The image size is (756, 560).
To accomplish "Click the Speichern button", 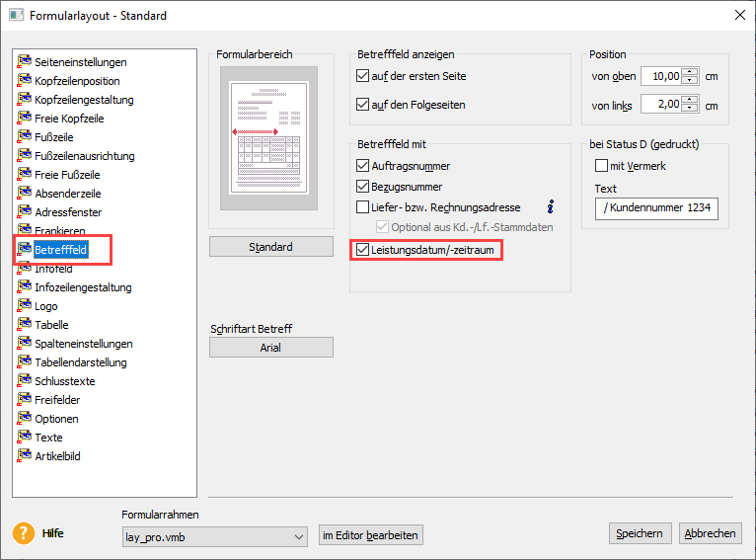I will click(640, 533).
